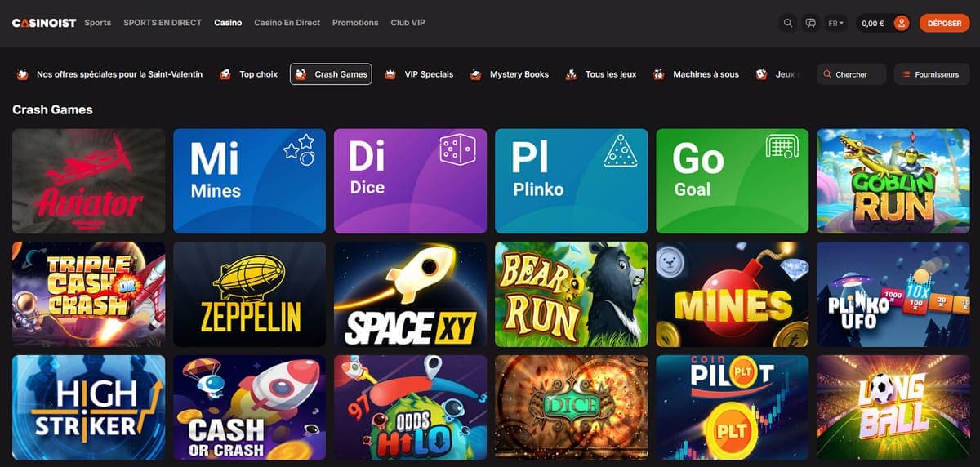Screen dimensions: 980x467
Task: Click the VIP Specials crown icon
Action: click(390, 74)
